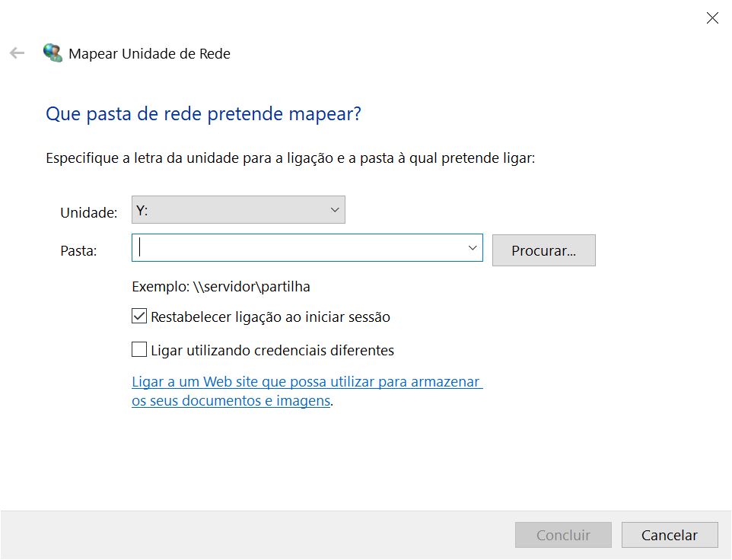The image size is (732, 560).
Task: Click the 'Mapear Unidade de Rede' window title
Action: click(x=149, y=54)
